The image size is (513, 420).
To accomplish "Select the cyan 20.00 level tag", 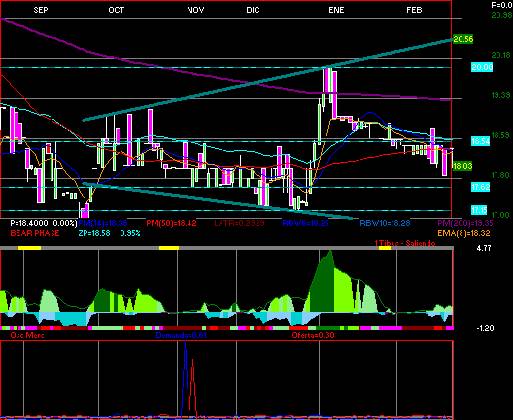I will 482,67.
